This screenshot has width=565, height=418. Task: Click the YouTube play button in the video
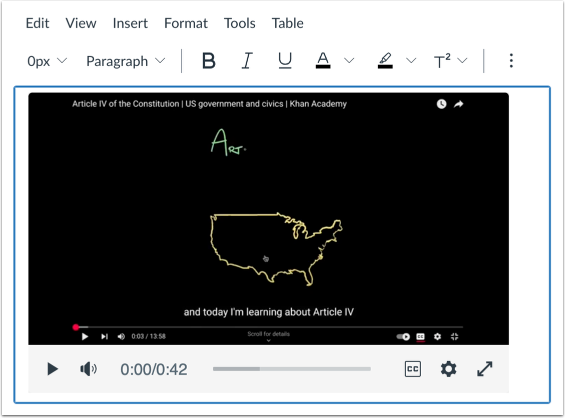[x=85, y=337]
